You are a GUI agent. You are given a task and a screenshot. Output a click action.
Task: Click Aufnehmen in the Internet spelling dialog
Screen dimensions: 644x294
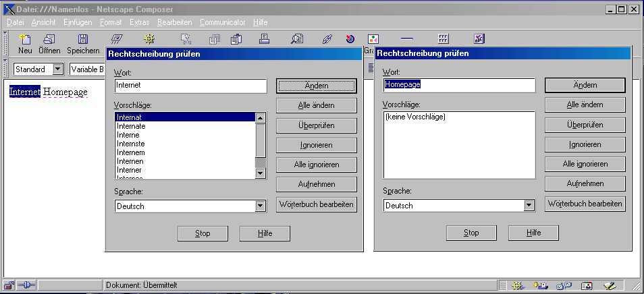(316, 184)
